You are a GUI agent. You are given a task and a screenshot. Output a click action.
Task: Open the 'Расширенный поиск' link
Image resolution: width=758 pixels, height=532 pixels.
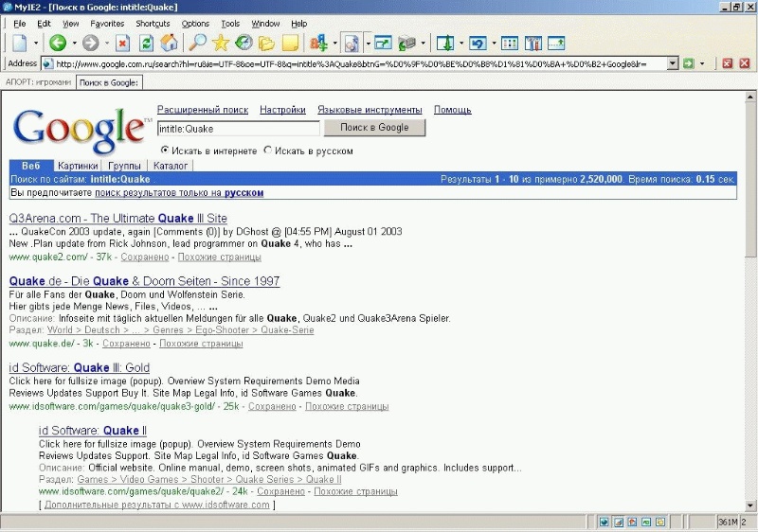[203, 110]
